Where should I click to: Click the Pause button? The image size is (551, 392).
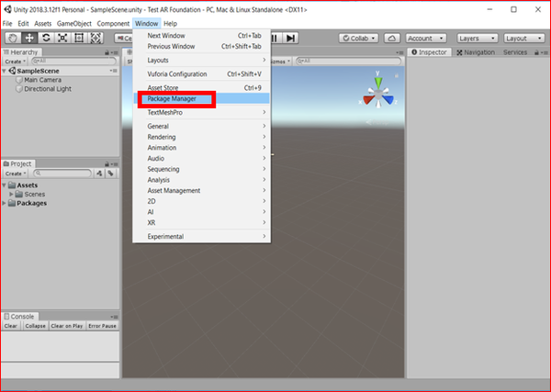click(x=275, y=38)
